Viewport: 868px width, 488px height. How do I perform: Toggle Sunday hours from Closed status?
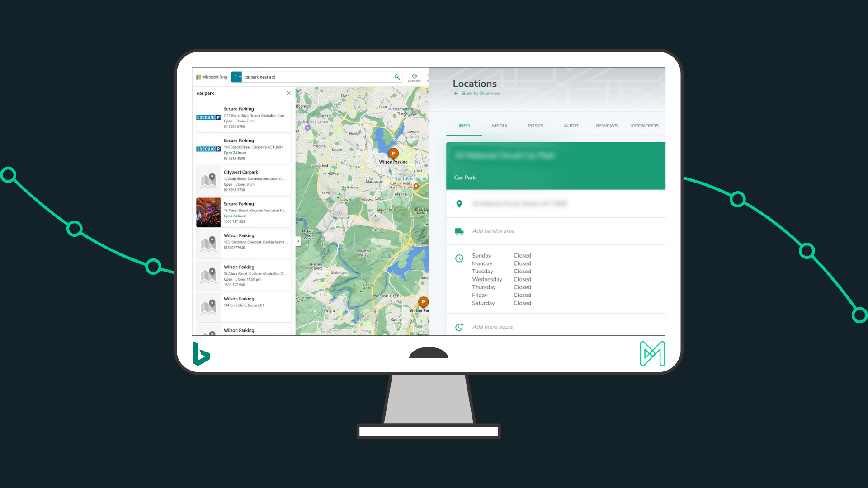point(522,256)
